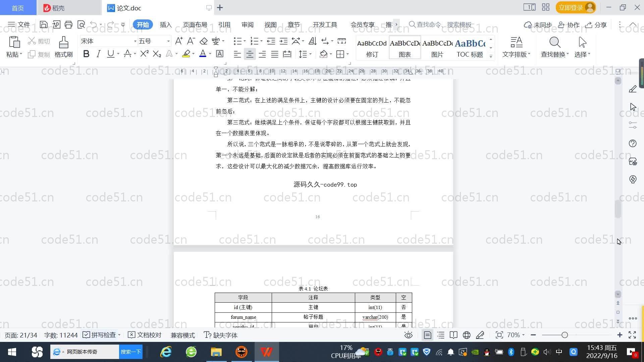
Task: Increase font size with A+ icon
Action: [x=179, y=41]
